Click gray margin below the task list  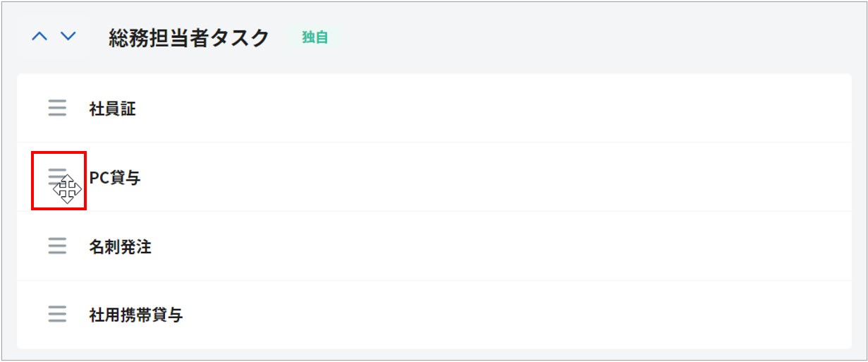pos(434,354)
